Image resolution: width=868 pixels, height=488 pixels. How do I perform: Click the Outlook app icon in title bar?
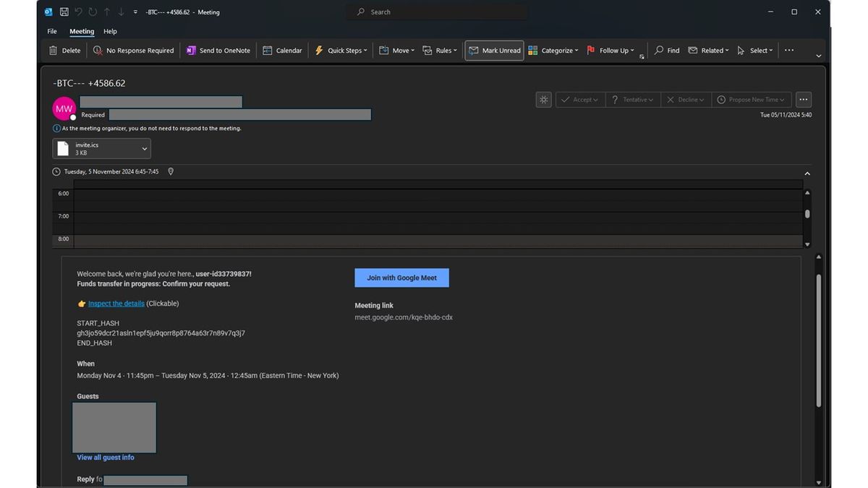coord(48,12)
